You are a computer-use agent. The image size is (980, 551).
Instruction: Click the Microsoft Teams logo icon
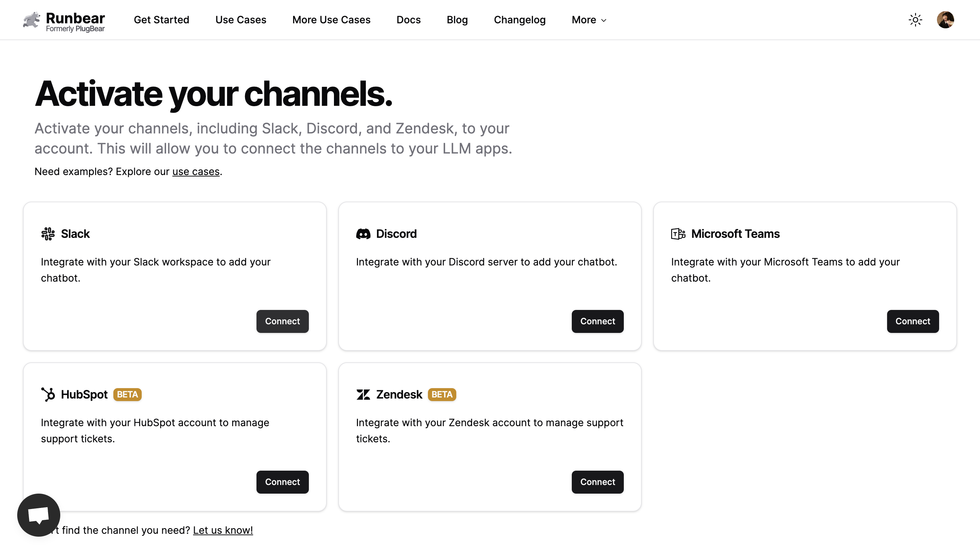(x=678, y=234)
